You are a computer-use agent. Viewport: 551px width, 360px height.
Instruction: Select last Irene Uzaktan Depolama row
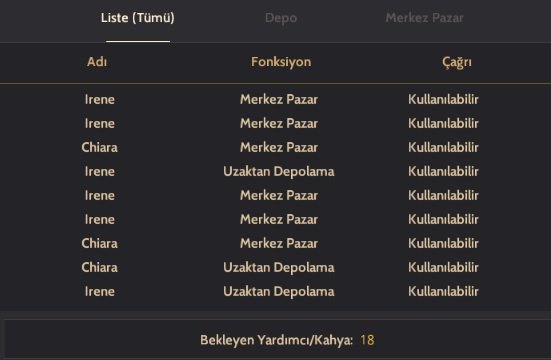(x=276, y=291)
